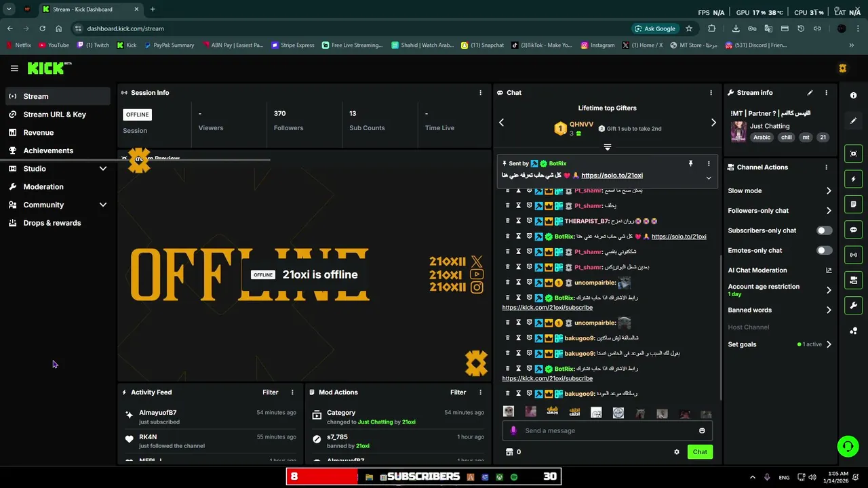This screenshot has height=488, width=868.
Task: Toggle the chat bubble widget button
Action: 853,230
